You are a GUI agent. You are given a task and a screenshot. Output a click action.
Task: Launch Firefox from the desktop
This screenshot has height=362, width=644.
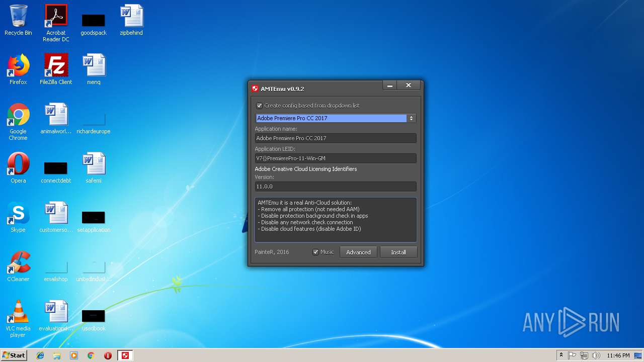click(18, 69)
